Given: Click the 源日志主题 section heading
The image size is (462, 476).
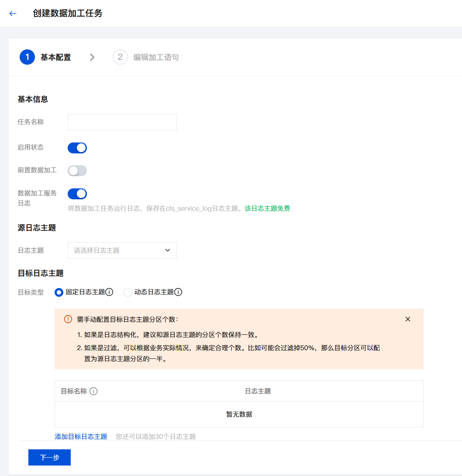Looking at the screenshot, I should click(x=37, y=228).
